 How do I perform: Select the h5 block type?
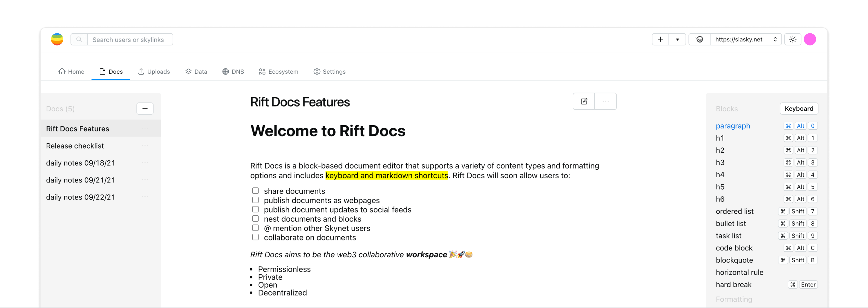coord(766,187)
